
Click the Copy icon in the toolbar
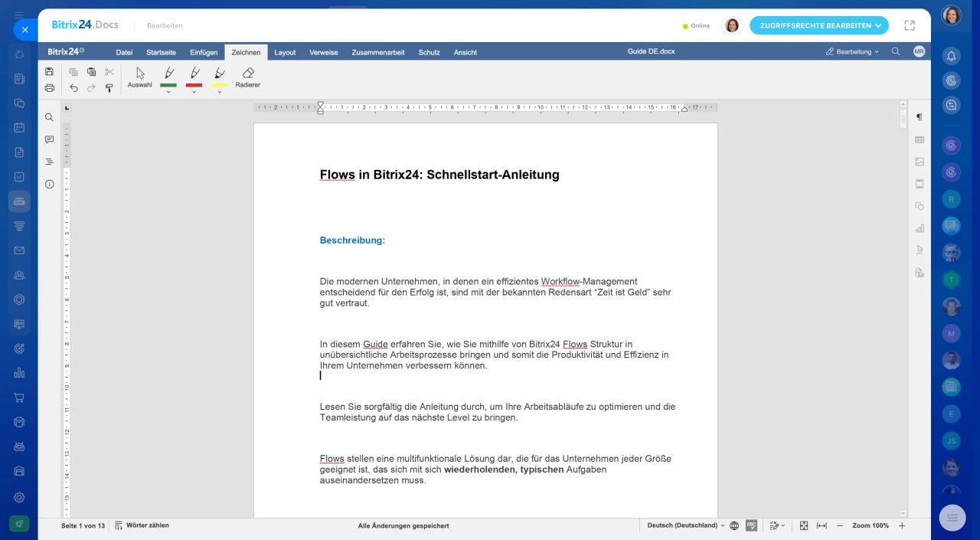(73, 71)
